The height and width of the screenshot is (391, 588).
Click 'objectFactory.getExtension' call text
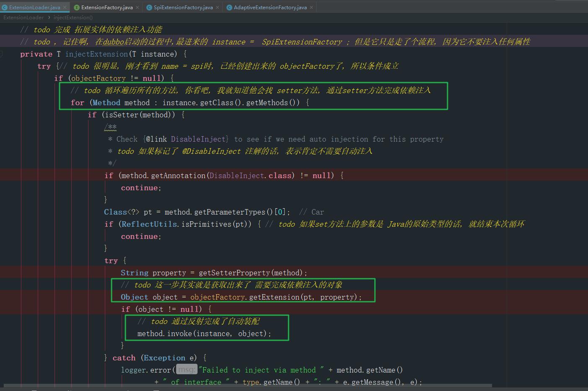coord(245,297)
